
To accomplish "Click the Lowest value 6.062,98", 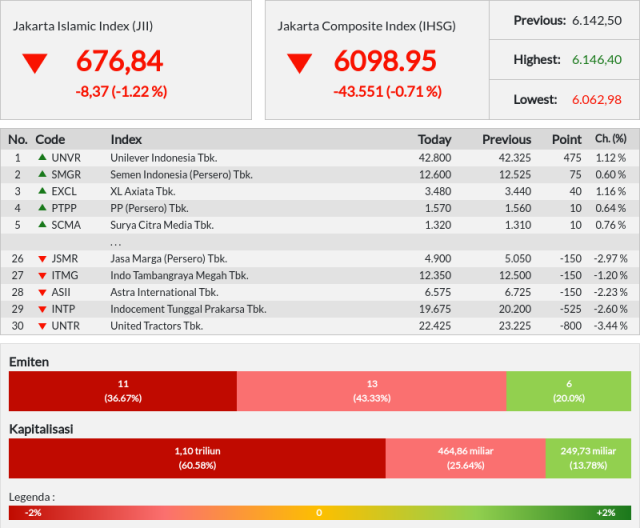I will point(597,99).
